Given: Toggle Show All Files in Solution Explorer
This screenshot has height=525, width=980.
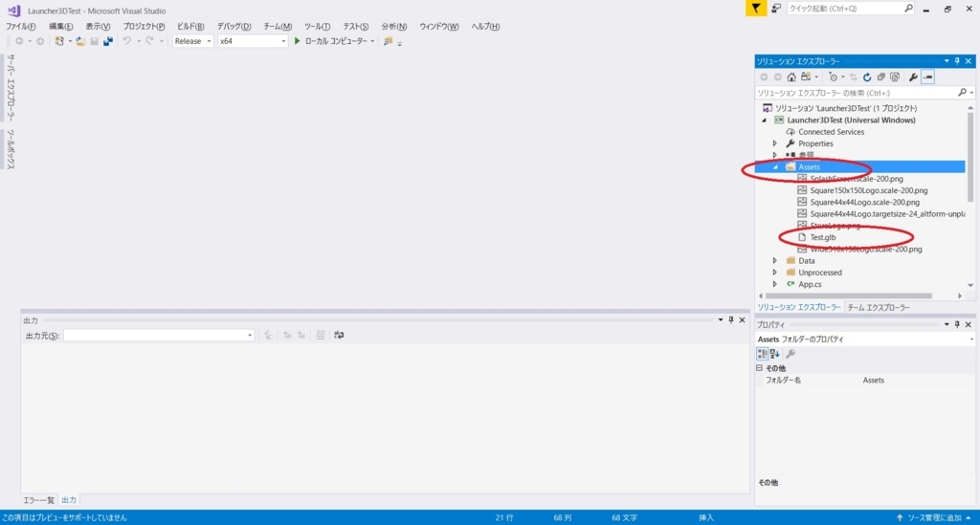Looking at the screenshot, I should tap(895, 77).
